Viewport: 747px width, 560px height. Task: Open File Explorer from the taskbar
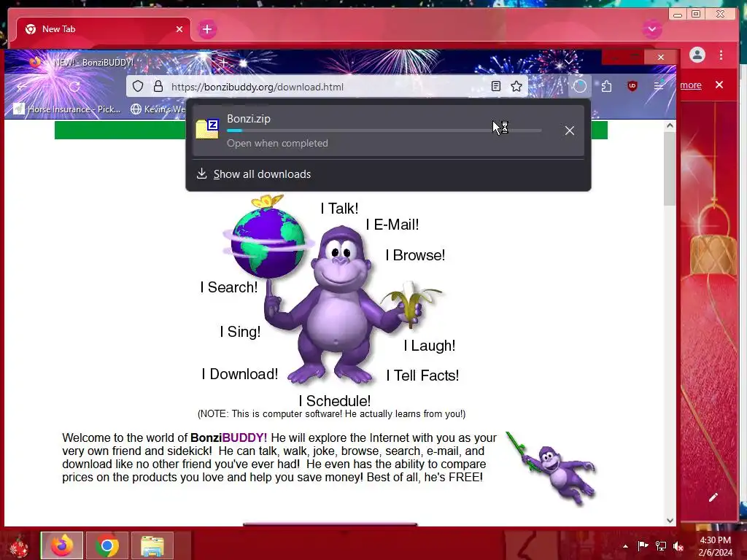coord(152,545)
